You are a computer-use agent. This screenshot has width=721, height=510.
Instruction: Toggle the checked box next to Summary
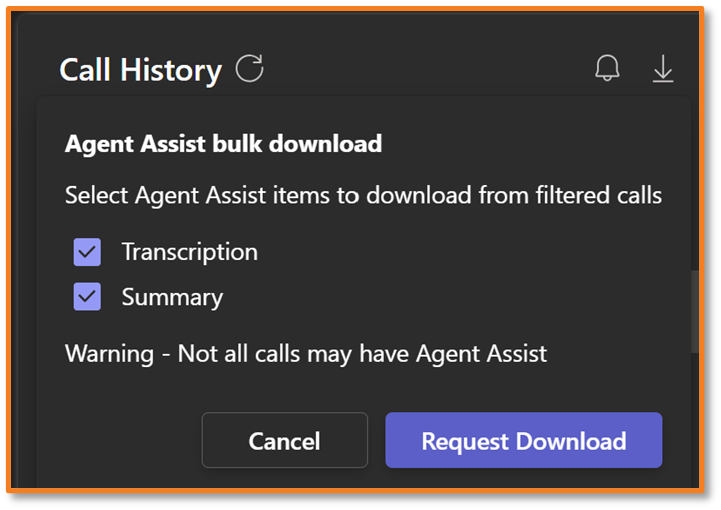pyautogui.click(x=87, y=297)
